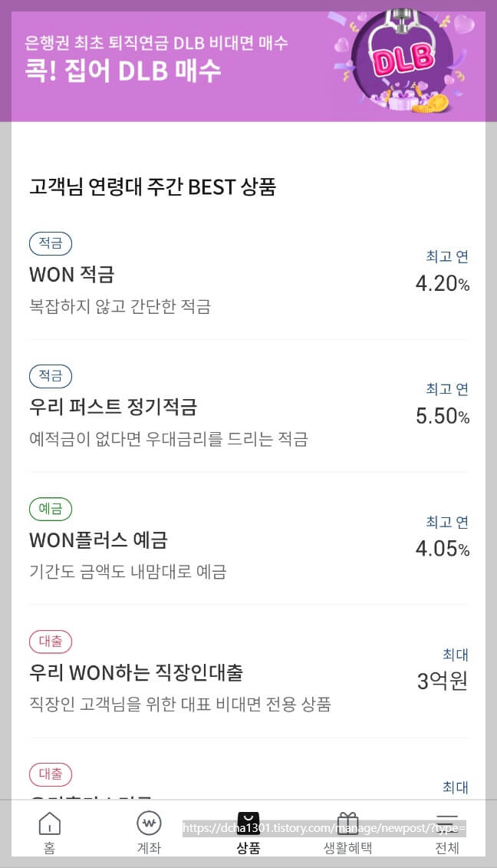Tap the 적금 badge on WON 적금

tap(50, 243)
